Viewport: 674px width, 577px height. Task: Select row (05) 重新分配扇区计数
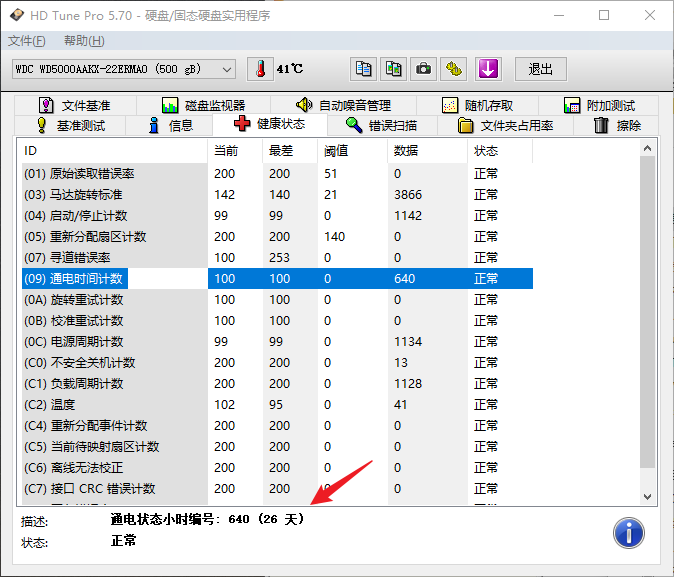pyautogui.click(x=277, y=237)
